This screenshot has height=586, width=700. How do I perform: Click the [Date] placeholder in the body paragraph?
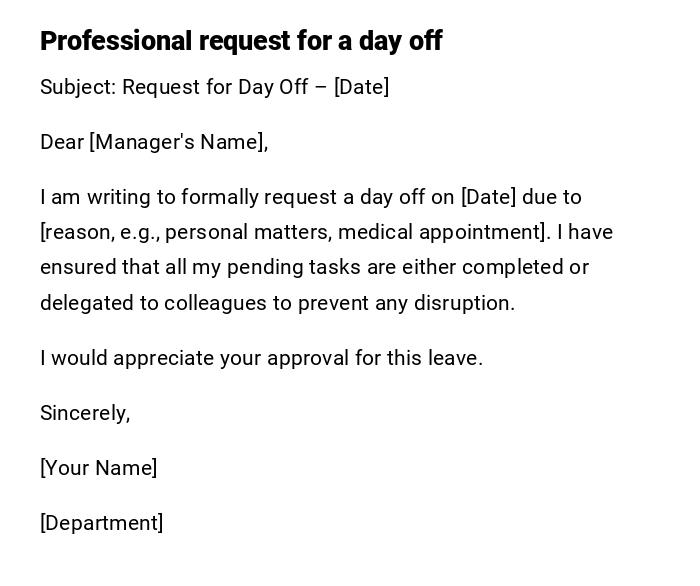click(x=488, y=197)
